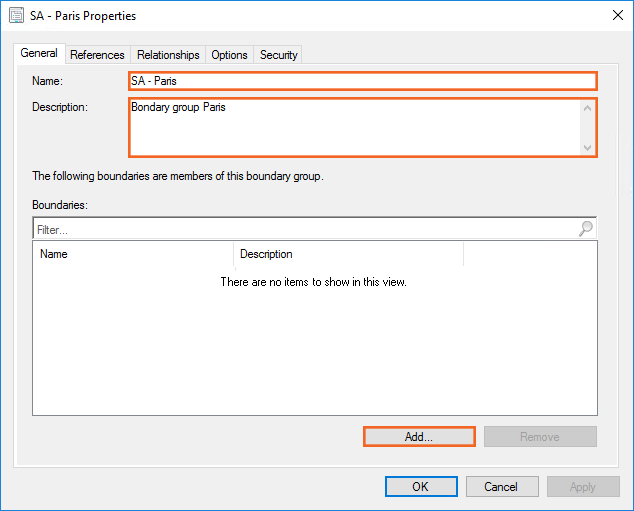Image resolution: width=634 pixels, height=511 pixels.
Task: Click the magnifier icon in Filter box
Action: pyautogui.click(x=586, y=229)
